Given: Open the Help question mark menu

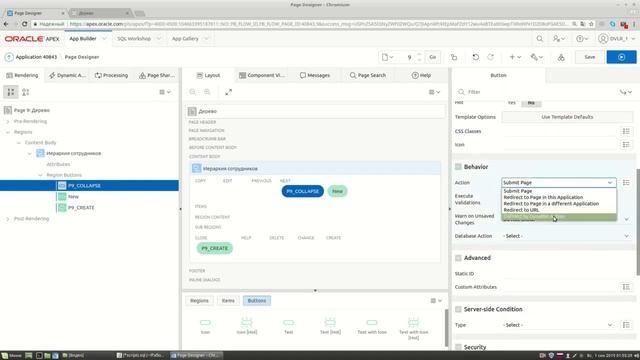Looking at the screenshot, I should [582, 39].
